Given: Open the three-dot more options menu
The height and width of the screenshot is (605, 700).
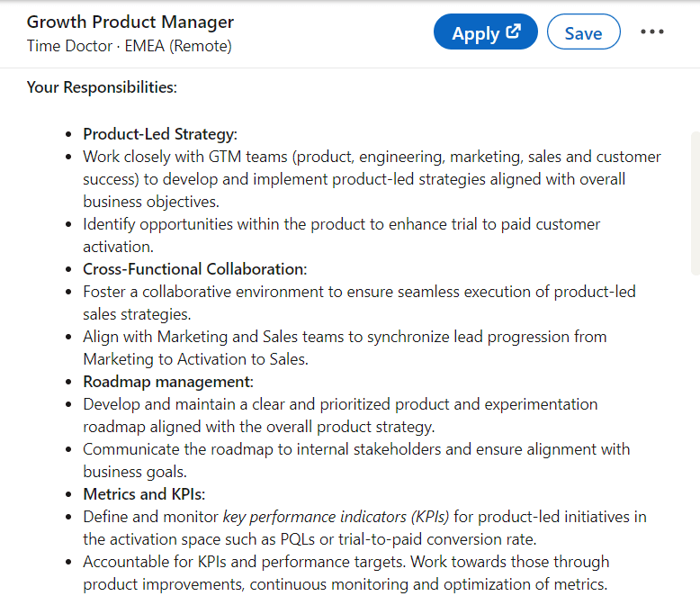Looking at the screenshot, I should point(652,32).
